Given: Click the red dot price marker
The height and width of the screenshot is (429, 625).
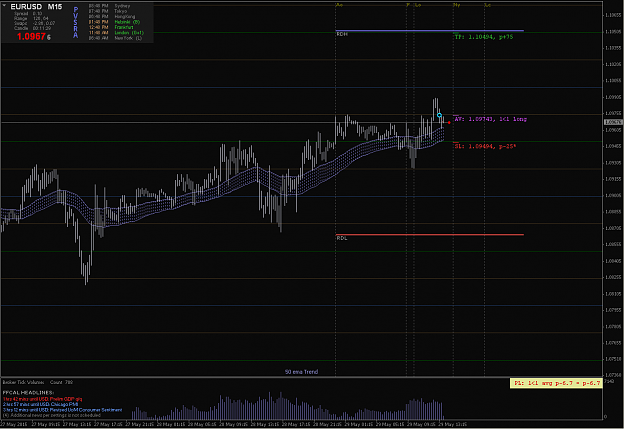Looking at the screenshot, I should coord(449,122).
